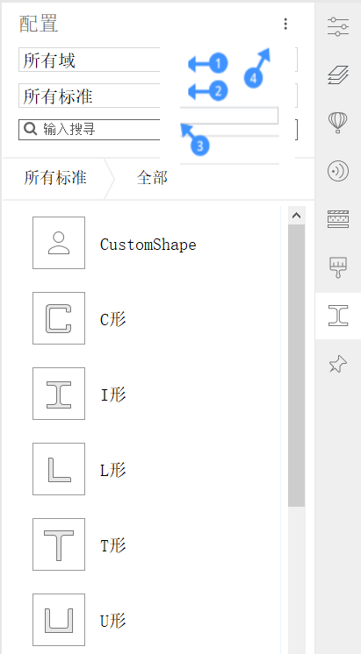362x663 pixels.
Task: Open the layers panel icon
Action: [x=338, y=75]
